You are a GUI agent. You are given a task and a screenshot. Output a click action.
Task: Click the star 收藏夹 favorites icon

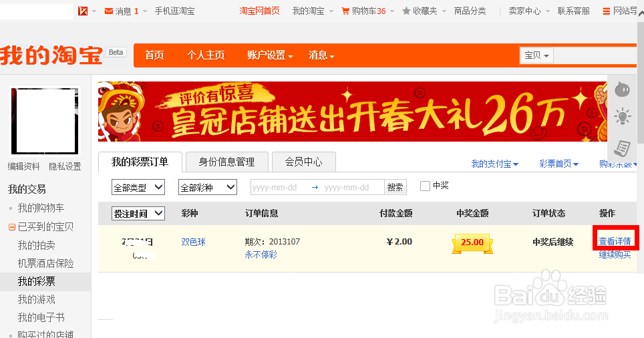click(406, 11)
